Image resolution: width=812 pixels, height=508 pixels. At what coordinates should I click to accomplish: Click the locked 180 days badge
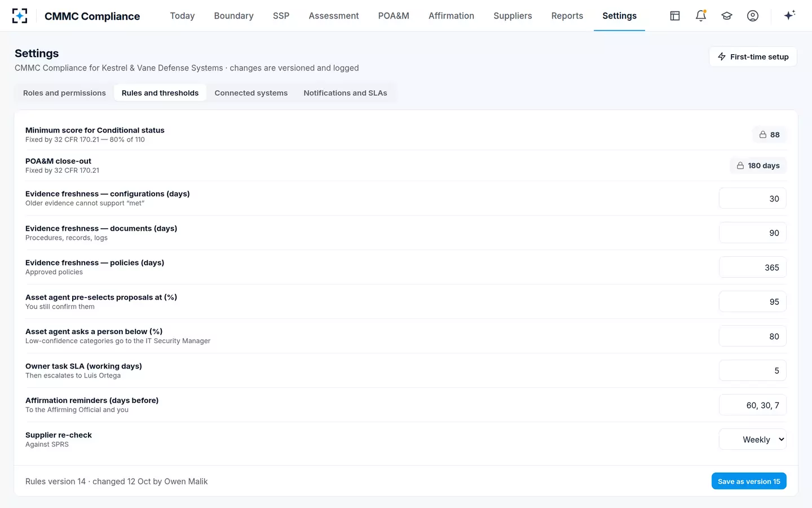click(x=758, y=166)
